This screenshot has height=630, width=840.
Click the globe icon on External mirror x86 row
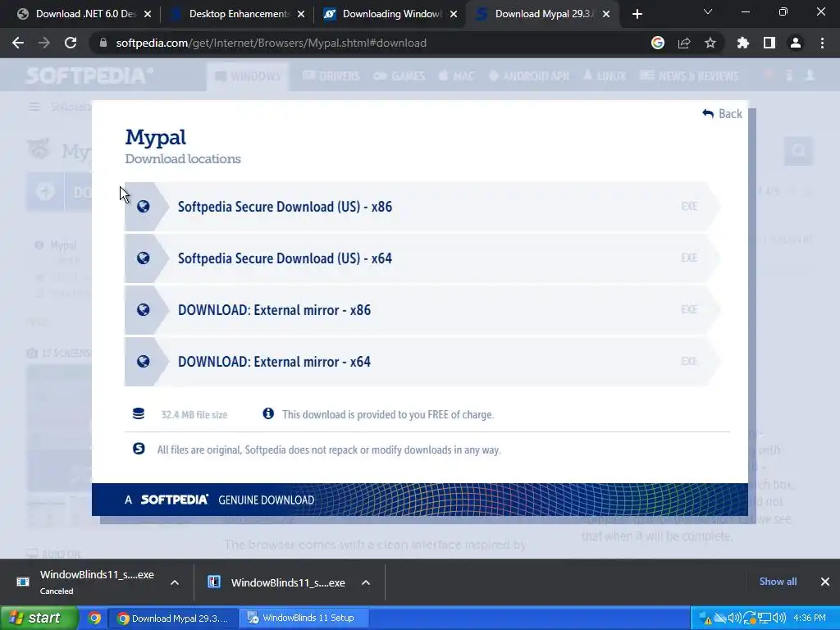pyautogui.click(x=143, y=309)
